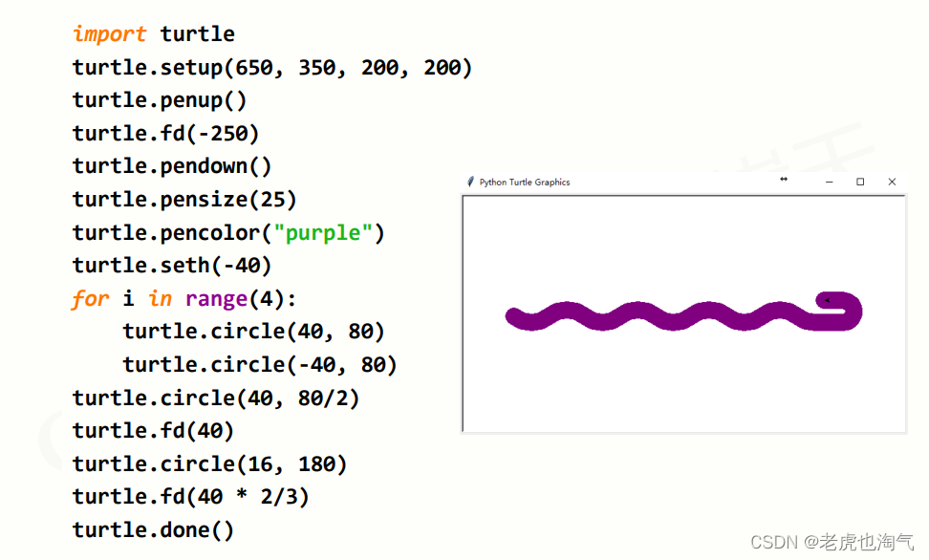Click the Python Turtle Graphics title text
This screenshot has height=560, width=929.
[x=525, y=183]
